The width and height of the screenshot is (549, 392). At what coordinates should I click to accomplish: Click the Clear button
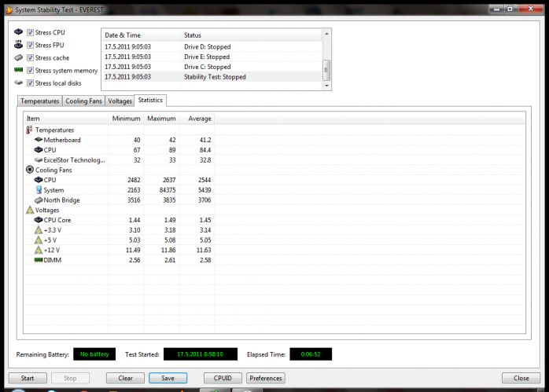tap(125, 378)
